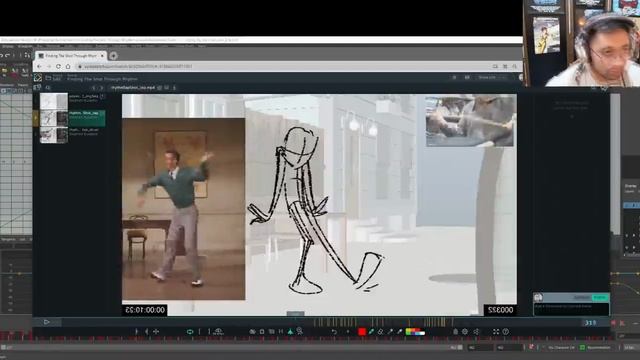Click the playback timeline scrub bar

322,322
